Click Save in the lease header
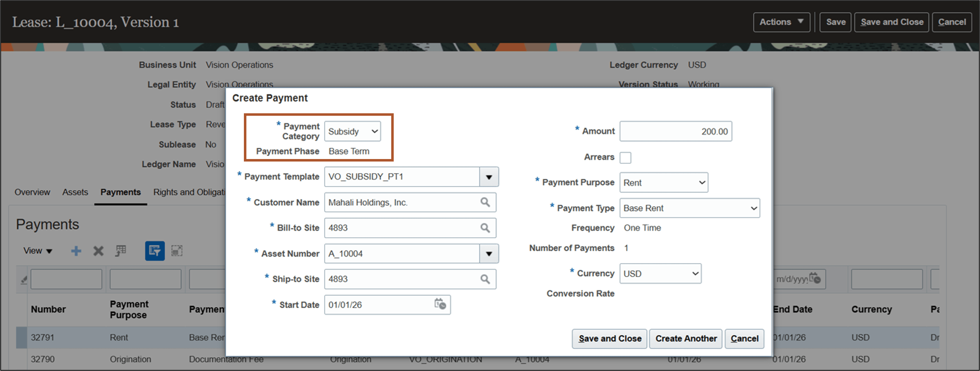 (x=835, y=22)
